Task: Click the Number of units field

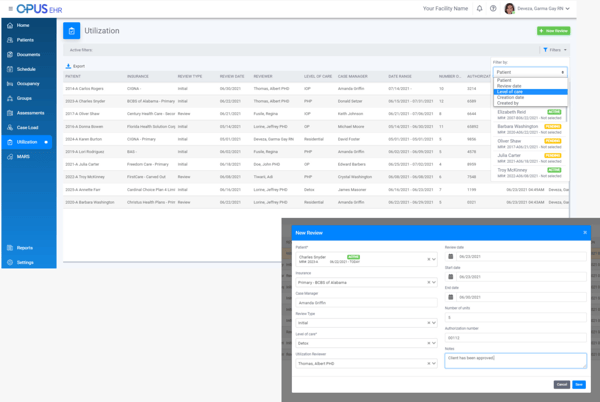Action: tap(515, 317)
